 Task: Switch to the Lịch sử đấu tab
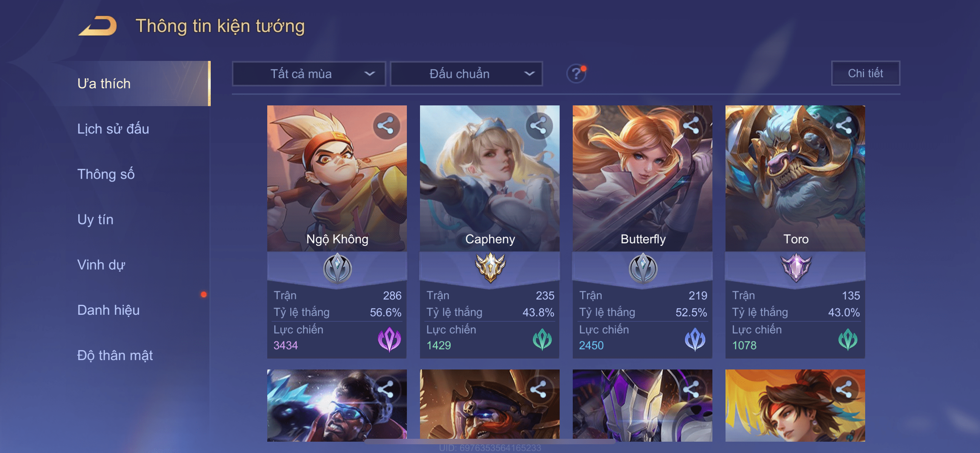pos(113,129)
